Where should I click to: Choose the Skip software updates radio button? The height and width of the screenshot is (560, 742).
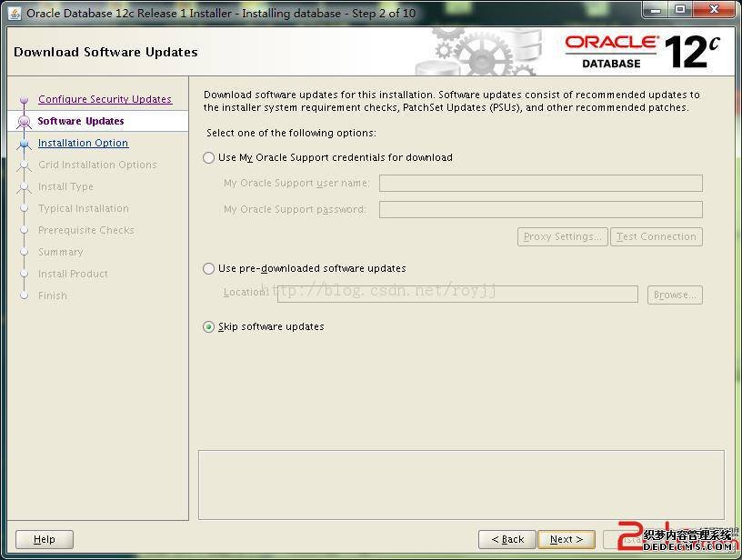click(209, 327)
